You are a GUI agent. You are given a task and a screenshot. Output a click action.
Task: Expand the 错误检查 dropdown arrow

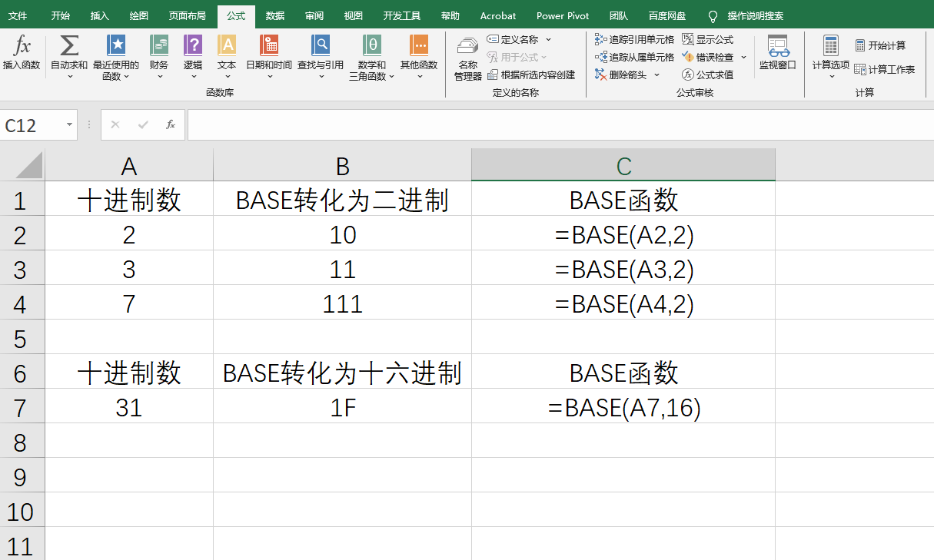[743, 57]
